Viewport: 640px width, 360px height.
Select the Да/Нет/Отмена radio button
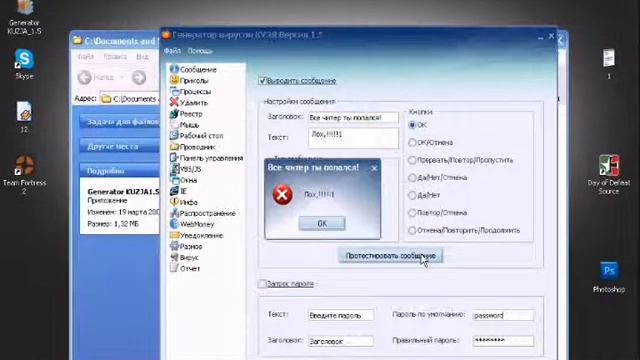point(412,178)
